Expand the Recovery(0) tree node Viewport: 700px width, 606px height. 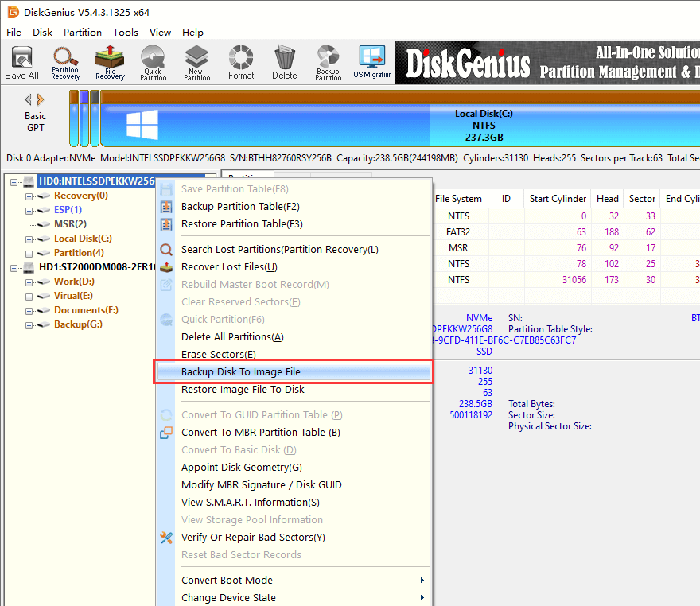pos(29,196)
